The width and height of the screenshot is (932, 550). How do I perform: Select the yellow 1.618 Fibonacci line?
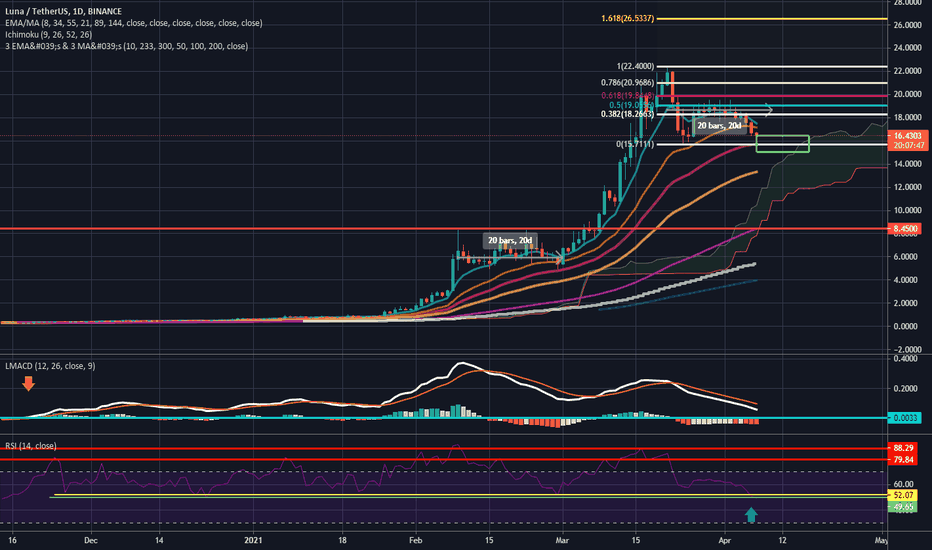tap(772, 19)
